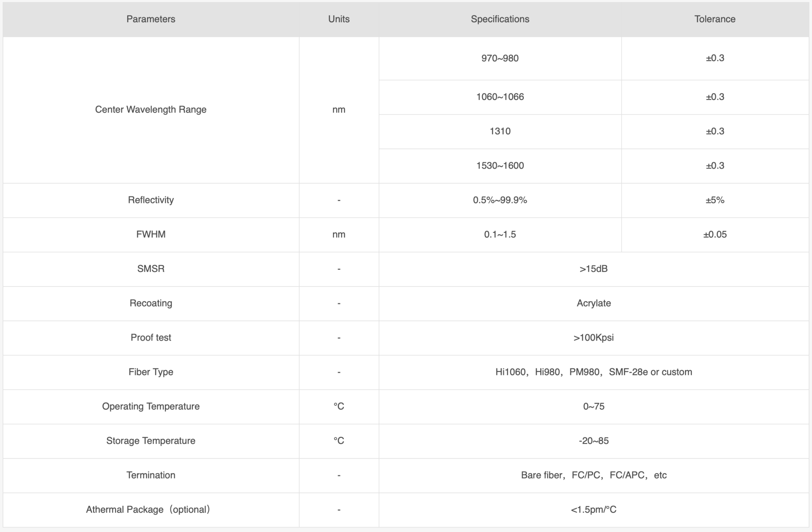Click the Parameters column header
Screen dimensions: 812x532
(x=151, y=19)
